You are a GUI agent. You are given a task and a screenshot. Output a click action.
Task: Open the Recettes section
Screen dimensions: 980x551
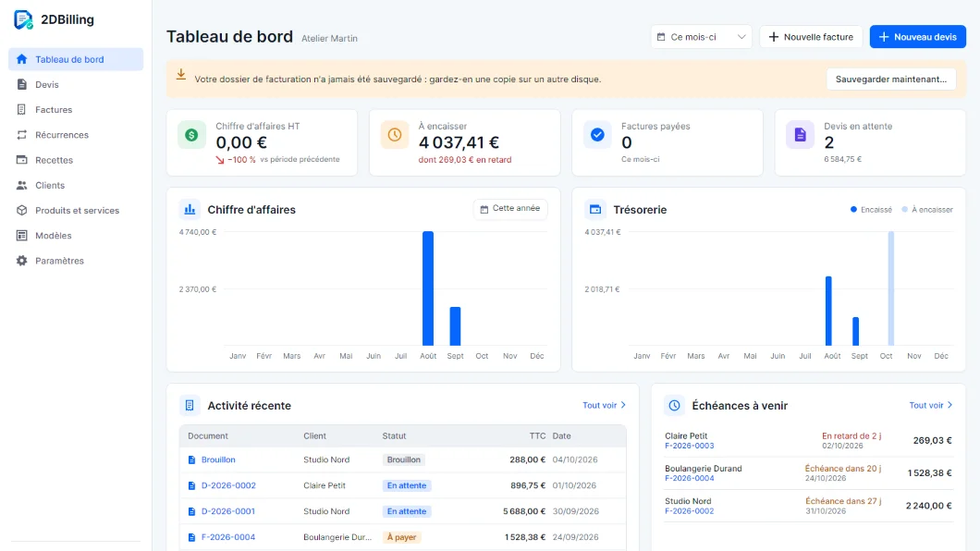(x=76, y=160)
